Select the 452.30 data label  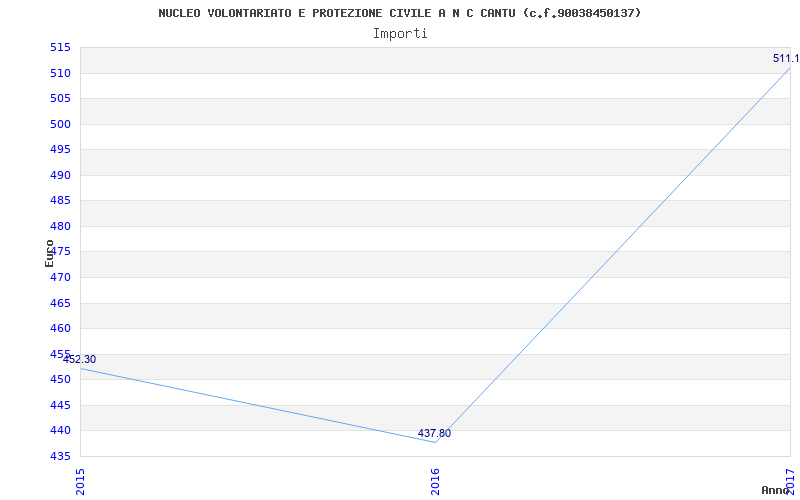80,359
